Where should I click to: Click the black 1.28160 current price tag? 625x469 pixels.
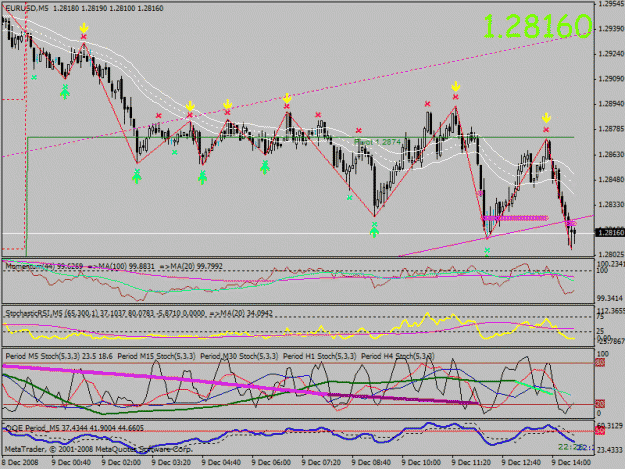coord(610,232)
